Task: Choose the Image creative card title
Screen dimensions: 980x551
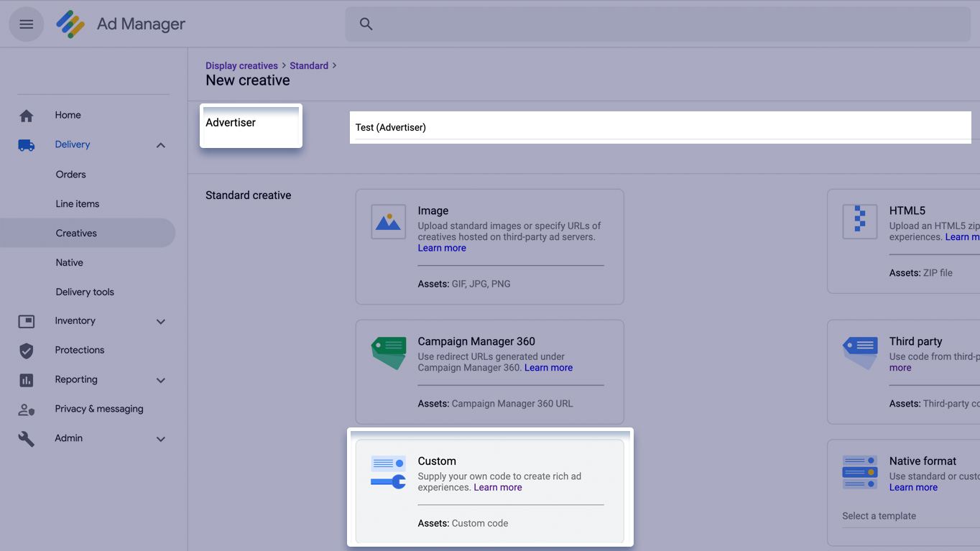Action: pos(433,210)
